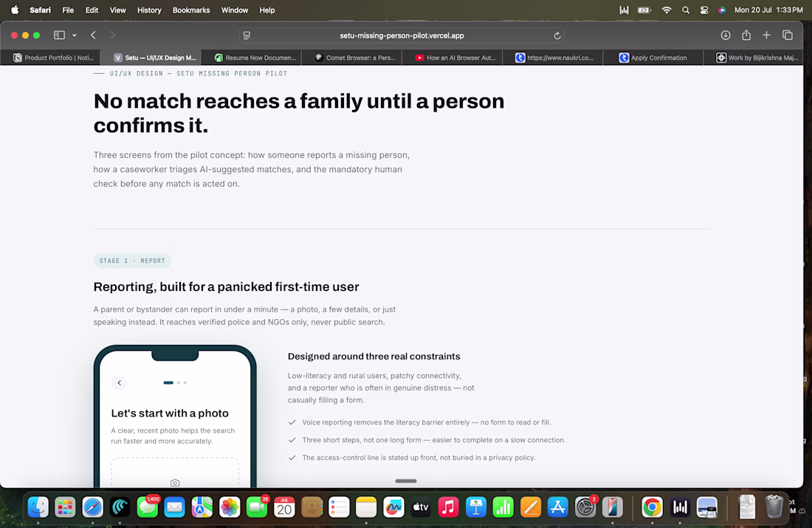Image resolution: width=812 pixels, height=528 pixels.
Task: Open Apple TV from the Dock
Action: click(421, 507)
